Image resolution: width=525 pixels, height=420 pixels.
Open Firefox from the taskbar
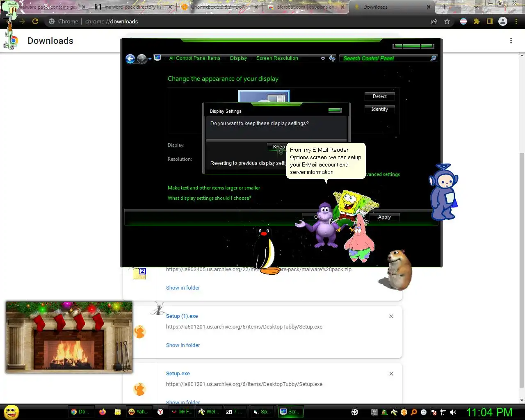pyautogui.click(x=103, y=412)
